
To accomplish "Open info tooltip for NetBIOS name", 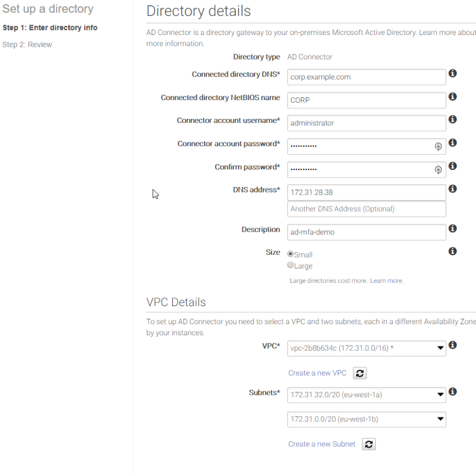I will click(x=452, y=96).
